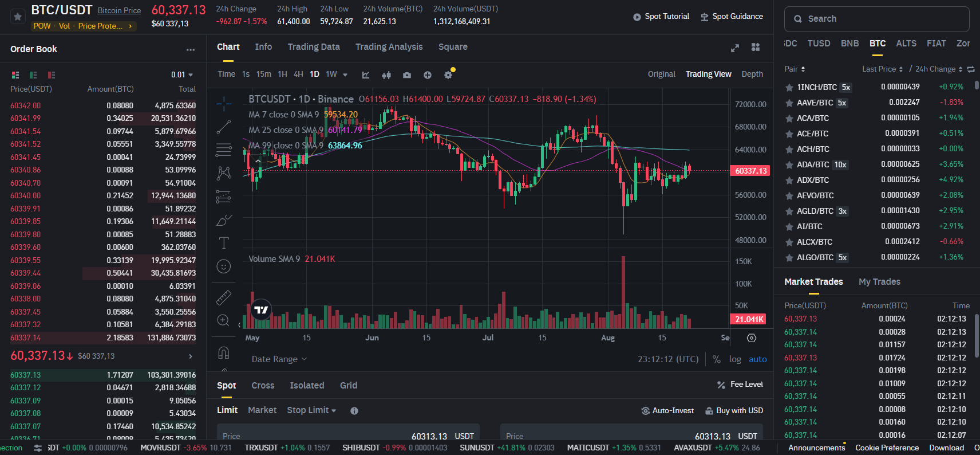Select the ALTS market tab

click(906, 44)
